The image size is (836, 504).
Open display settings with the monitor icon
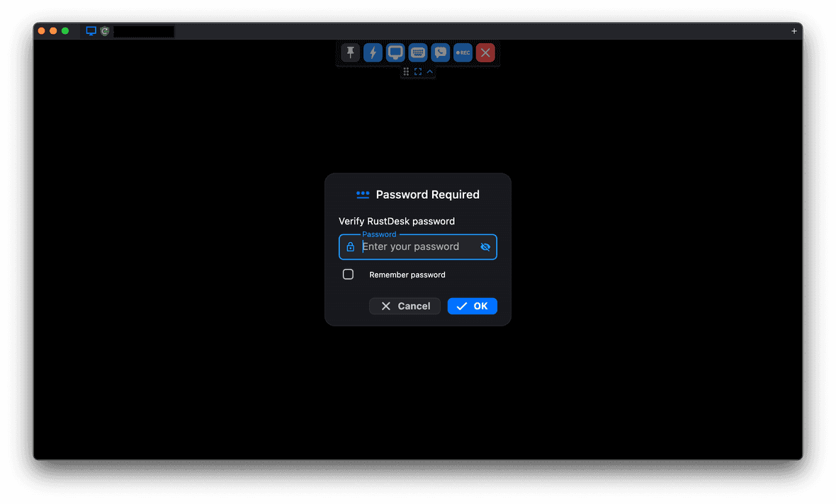pos(395,52)
